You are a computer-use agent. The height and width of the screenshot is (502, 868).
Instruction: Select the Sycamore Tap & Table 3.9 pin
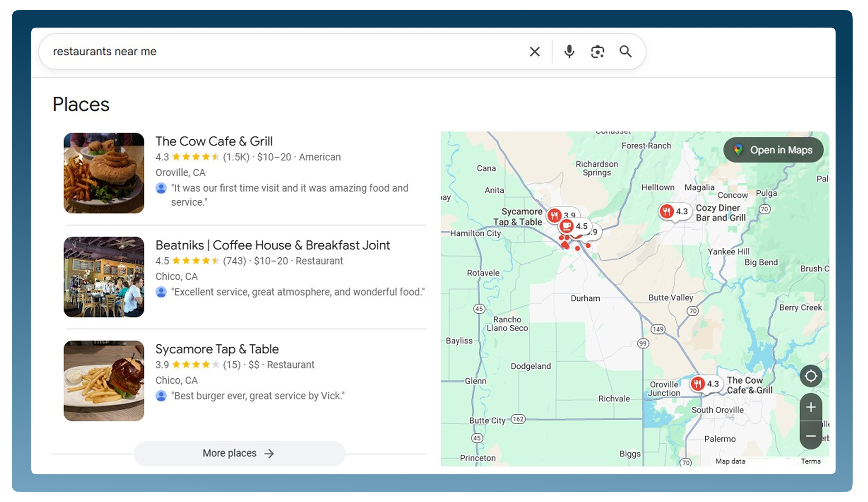[x=554, y=215]
